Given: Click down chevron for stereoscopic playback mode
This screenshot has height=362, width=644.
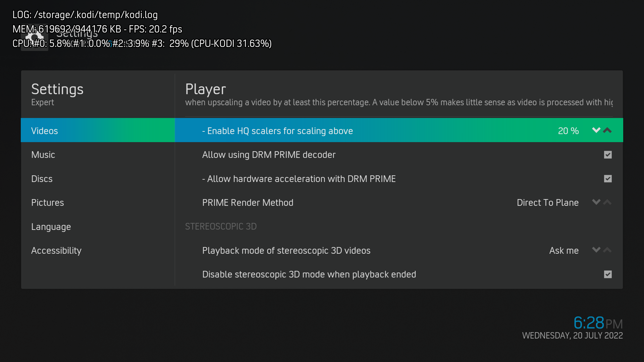Looking at the screenshot, I should 596,250.
